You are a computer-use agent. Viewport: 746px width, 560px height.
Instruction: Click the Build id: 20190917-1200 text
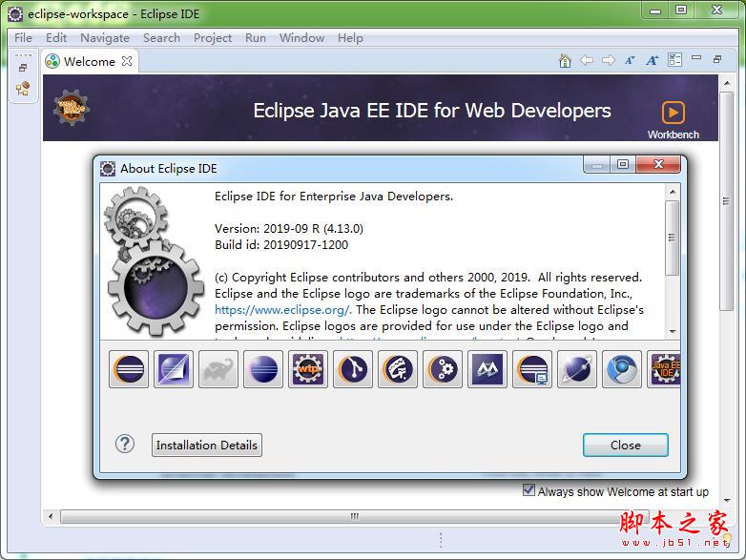pyautogui.click(x=281, y=245)
